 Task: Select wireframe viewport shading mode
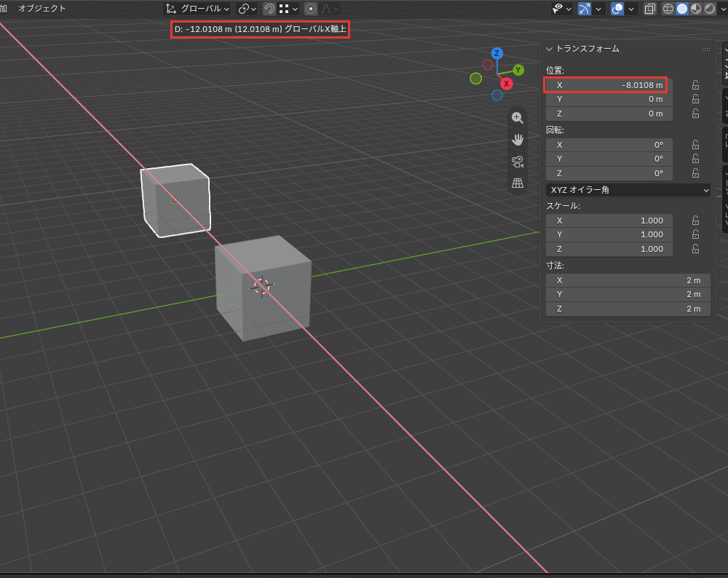[668, 9]
